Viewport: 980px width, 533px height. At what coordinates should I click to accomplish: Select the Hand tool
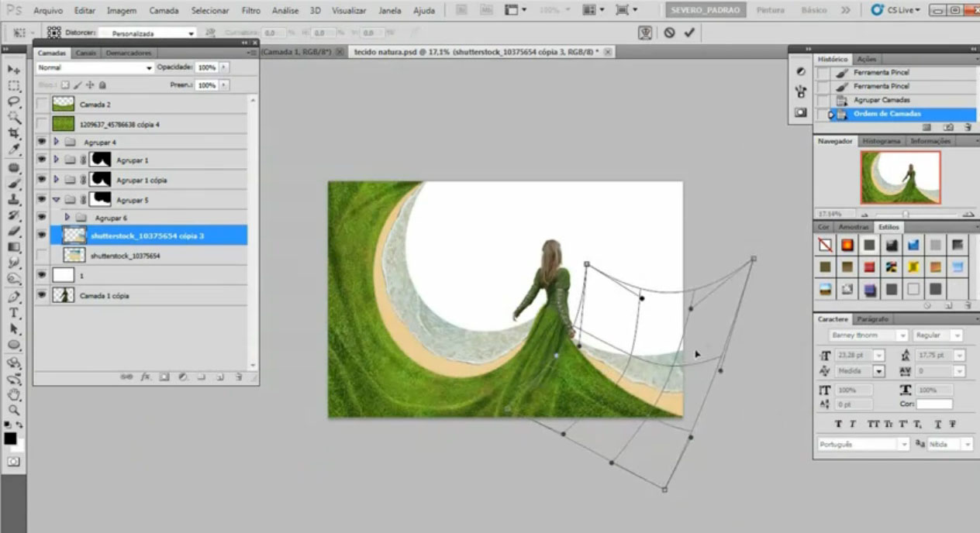[13, 395]
